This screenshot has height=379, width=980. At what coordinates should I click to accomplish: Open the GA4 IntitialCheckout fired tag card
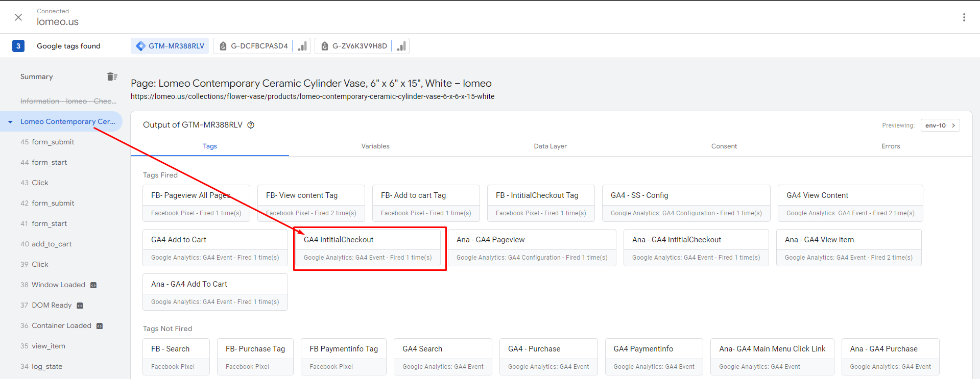[367, 248]
